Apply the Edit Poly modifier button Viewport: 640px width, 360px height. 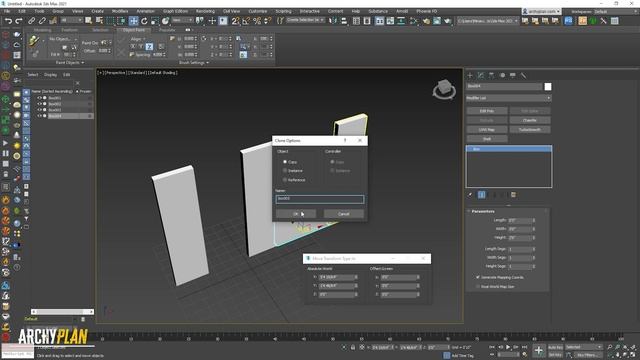[487, 111]
